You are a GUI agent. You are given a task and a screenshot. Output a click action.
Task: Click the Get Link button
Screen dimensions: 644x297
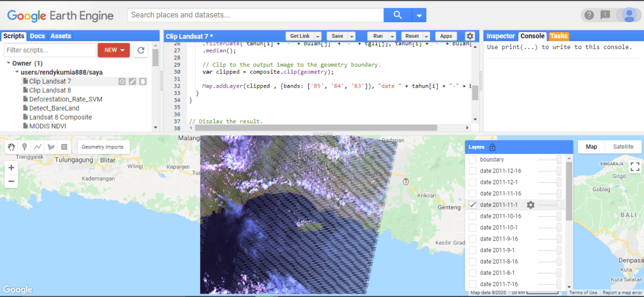tap(299, 36)
